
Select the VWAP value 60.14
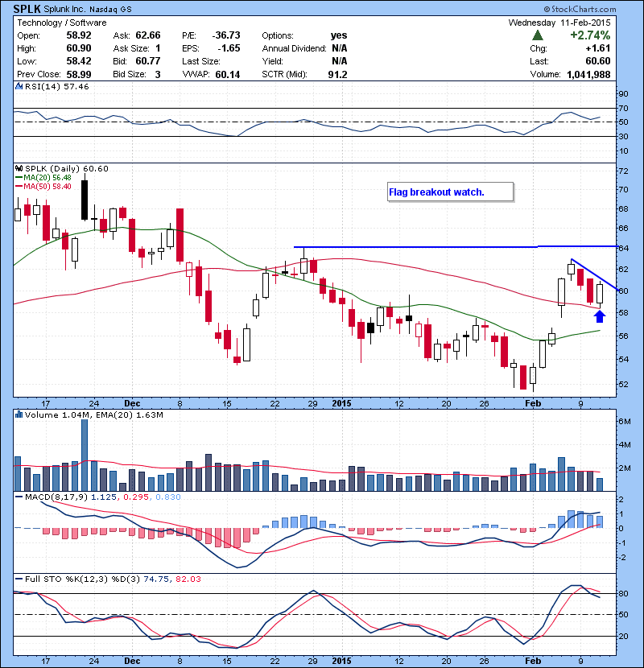(228, 74)
